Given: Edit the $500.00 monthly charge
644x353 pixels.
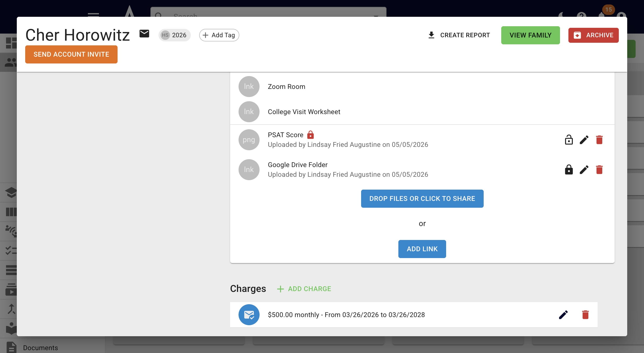Looking at the screenshot, I should (563, 315).
